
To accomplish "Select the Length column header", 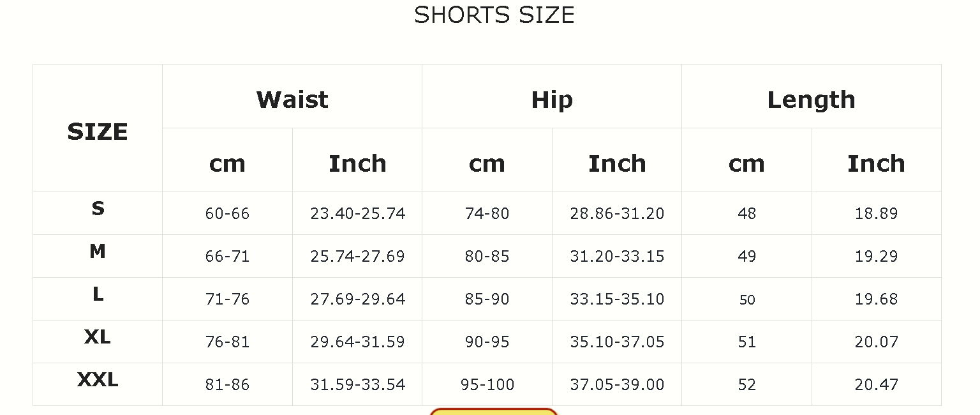I will 811,100.
